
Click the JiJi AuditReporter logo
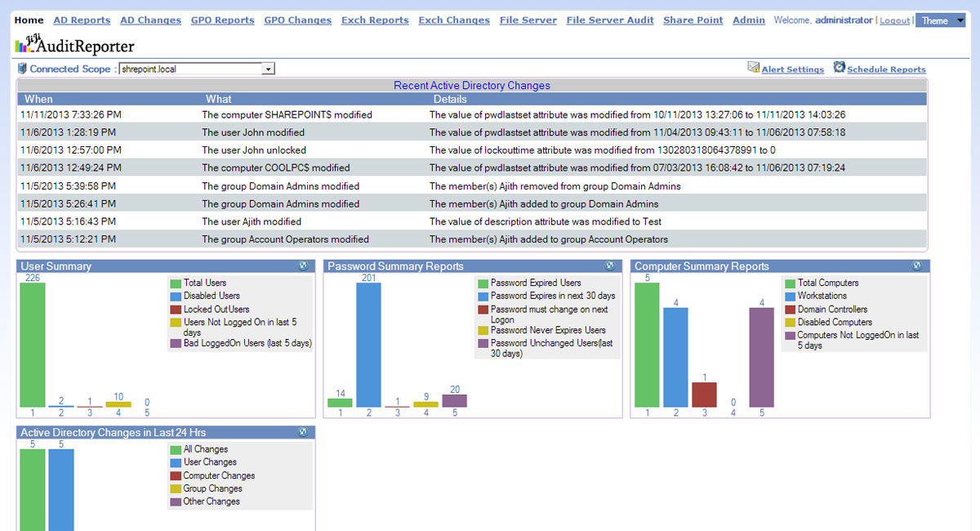coord(74,45)
